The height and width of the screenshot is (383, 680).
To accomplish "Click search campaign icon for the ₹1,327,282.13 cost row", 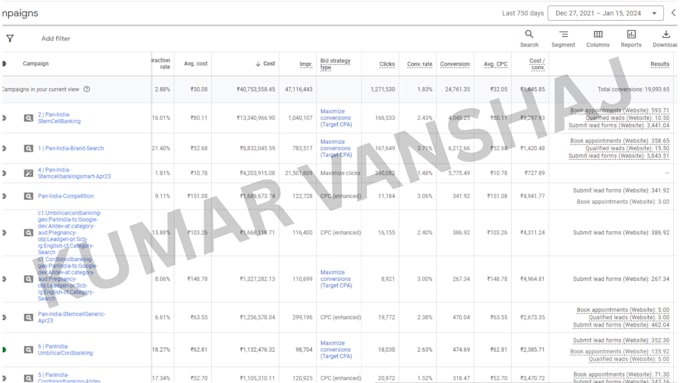I will coord(28,279).
